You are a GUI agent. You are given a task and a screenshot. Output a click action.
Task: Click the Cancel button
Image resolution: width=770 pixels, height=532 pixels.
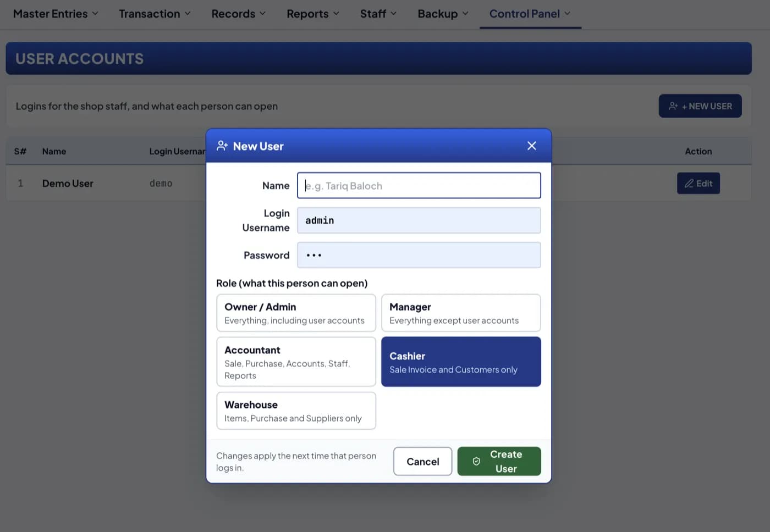pyautogui.click(x=423, y=462)
